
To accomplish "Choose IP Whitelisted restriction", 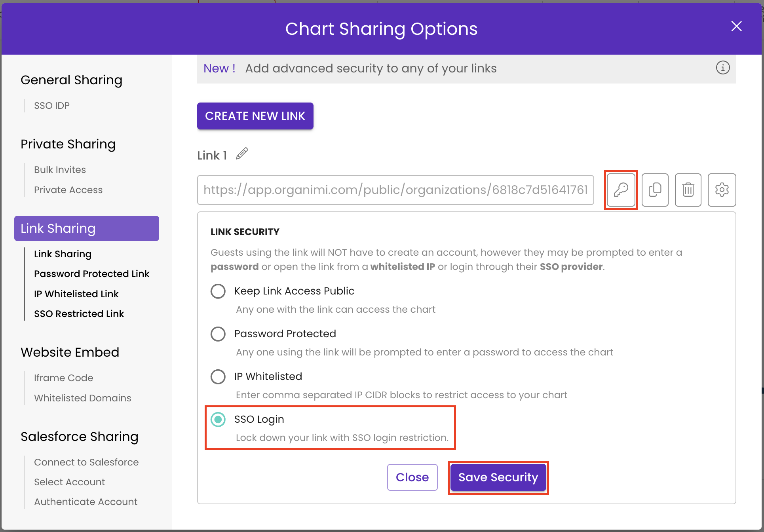I will pyautogui.click(x=218, y=376).
